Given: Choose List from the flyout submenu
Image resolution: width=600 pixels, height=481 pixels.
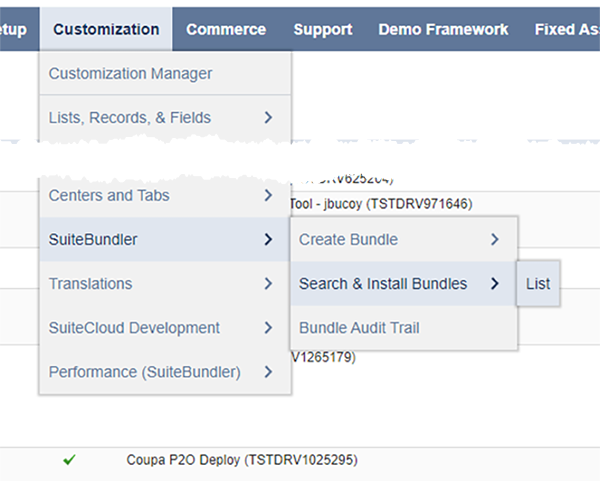Looking at the screenshot, I should (x=538, y=284).
